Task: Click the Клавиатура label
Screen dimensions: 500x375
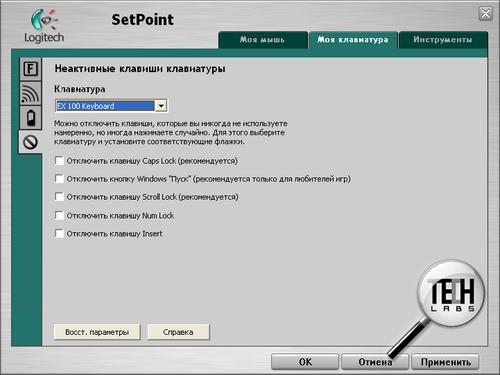Action: (80, 89)
